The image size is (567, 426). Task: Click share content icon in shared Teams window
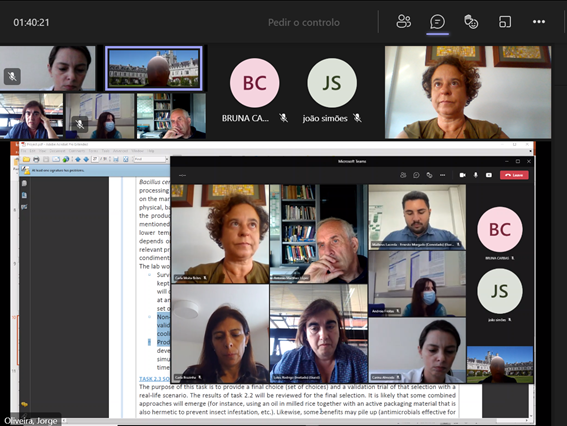point(489,175)
